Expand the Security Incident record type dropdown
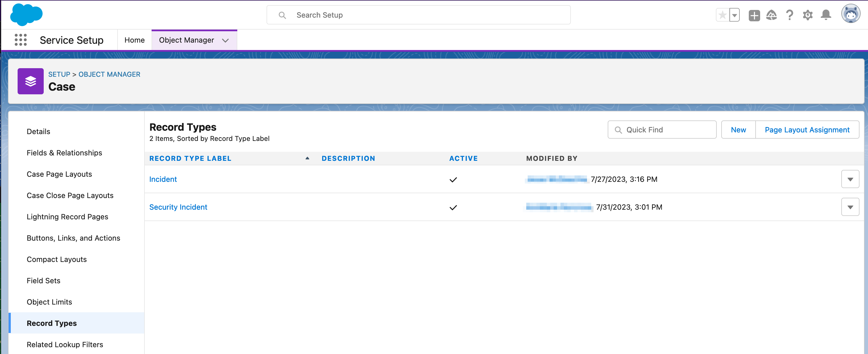The width and height of the screenshot is (868, 354). [x=850, y=207]
